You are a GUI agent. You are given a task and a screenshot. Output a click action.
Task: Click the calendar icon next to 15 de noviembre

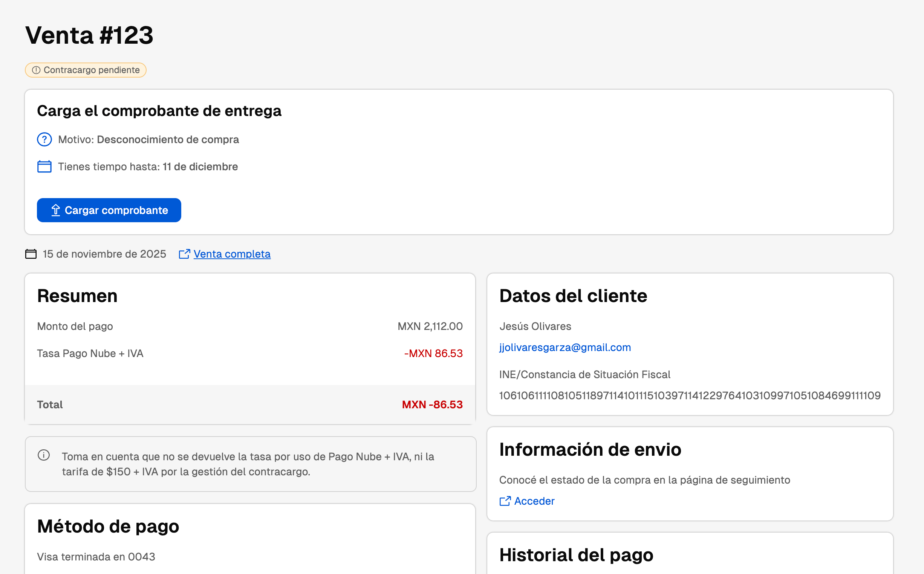tap(31, 254)
